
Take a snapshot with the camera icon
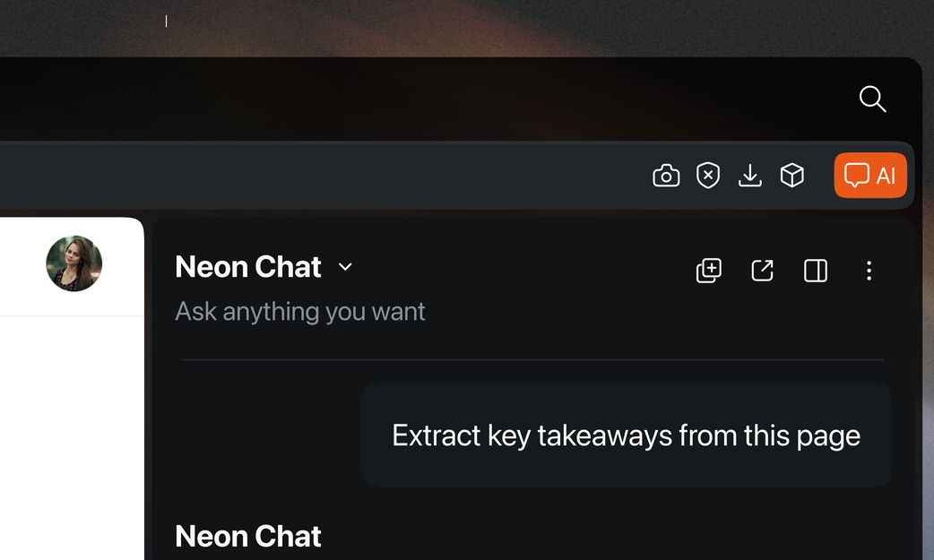click(x=666, y=176)
